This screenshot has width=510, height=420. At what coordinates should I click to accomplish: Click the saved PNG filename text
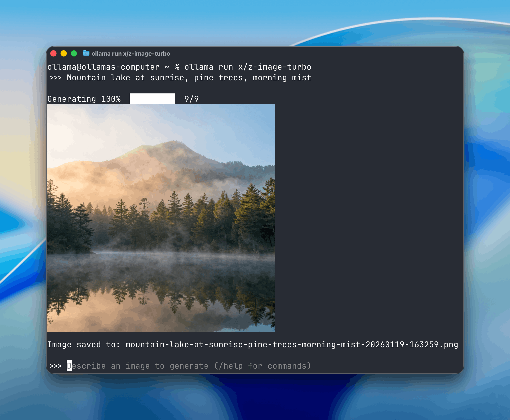click(291, 345)
